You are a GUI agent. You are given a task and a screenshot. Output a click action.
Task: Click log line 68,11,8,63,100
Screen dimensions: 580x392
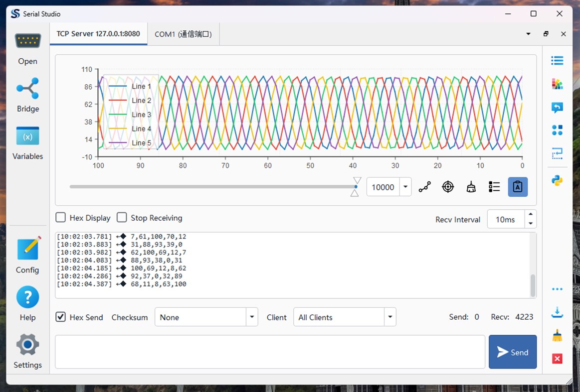(121, 284)
